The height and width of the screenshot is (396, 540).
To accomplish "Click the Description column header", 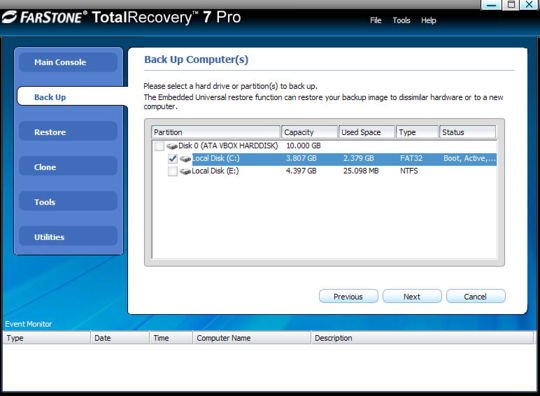I will (x=422, y=338).
